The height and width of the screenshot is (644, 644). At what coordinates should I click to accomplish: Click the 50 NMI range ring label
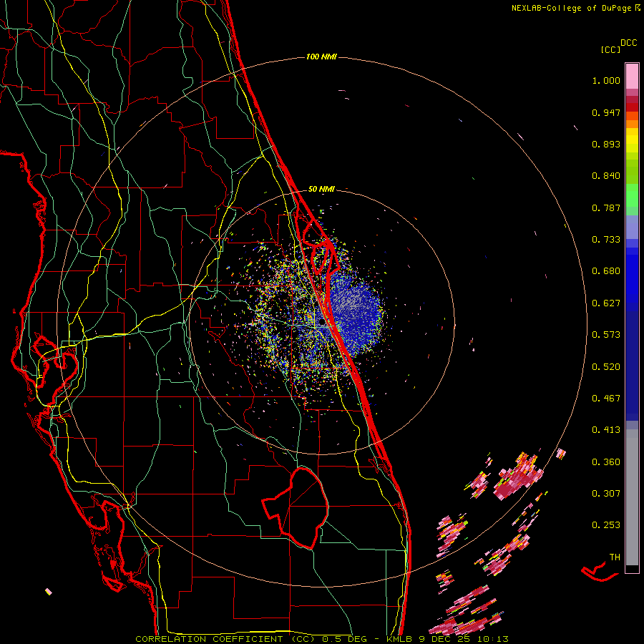click(x=321, y=190)
